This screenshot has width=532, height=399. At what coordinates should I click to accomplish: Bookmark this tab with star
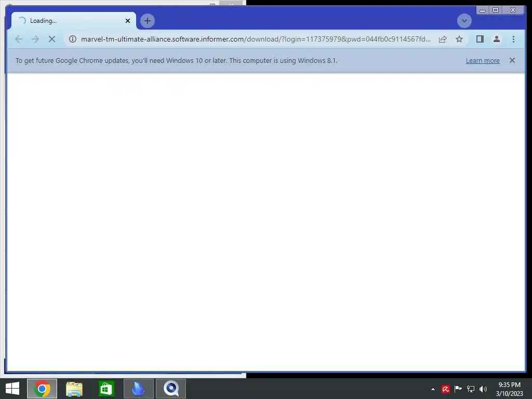point(459,39)
